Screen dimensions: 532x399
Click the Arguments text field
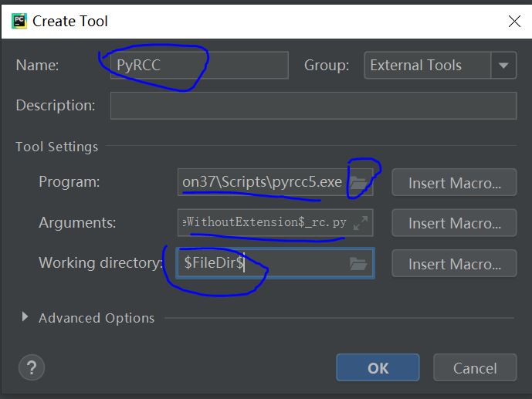point(264,223)
